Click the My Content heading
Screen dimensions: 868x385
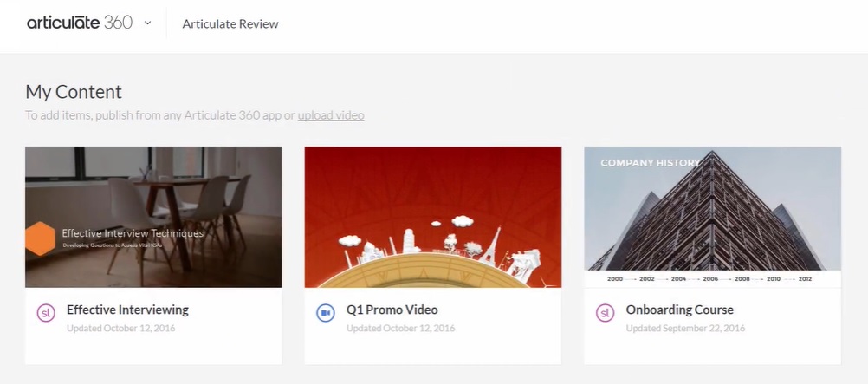[x=74, y=92]
